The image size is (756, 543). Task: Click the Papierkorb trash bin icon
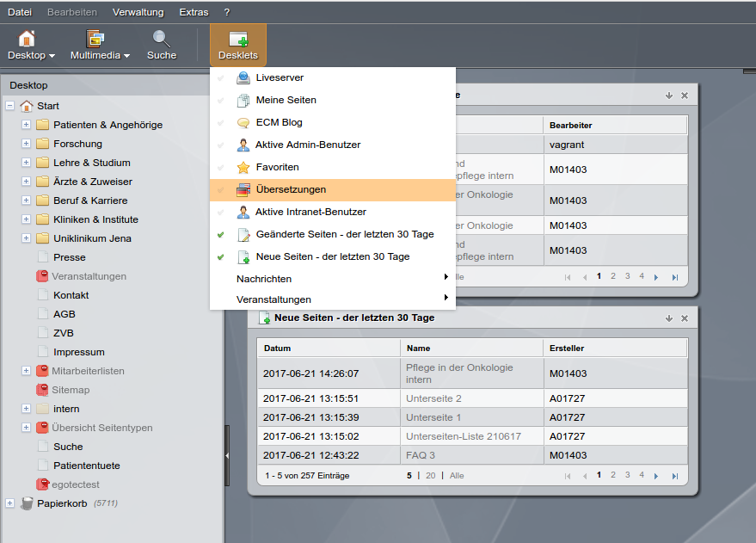[x=27, y=503]
